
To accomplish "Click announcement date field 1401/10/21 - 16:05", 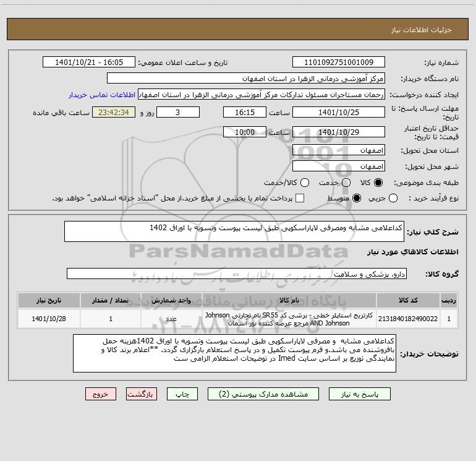I will click(89, 62).
